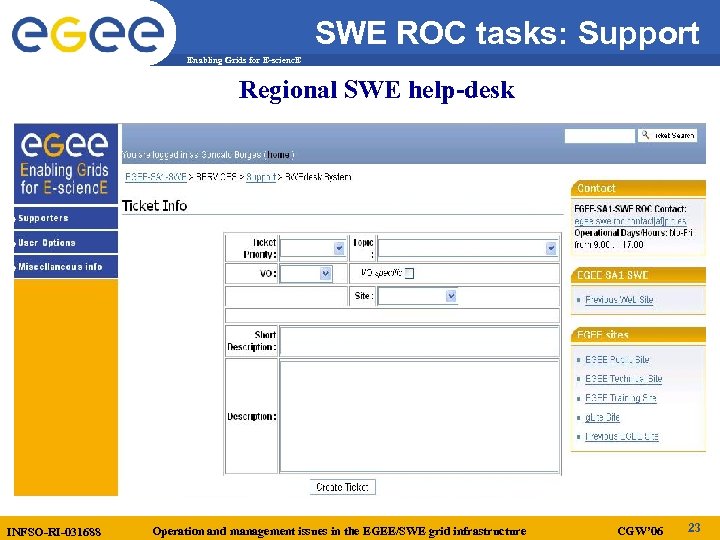
Task: Click the Regional SWE help-desk title
Action: tap(377, 90)
